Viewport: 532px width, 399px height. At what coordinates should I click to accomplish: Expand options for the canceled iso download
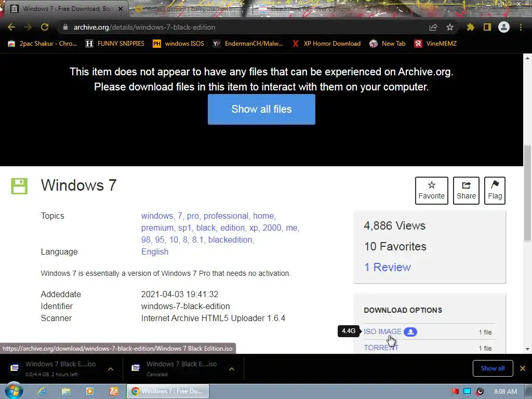[232, 369]
